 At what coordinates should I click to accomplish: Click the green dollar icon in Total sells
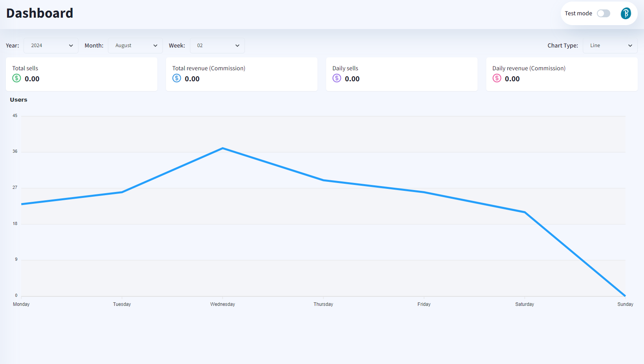point(16,78)
